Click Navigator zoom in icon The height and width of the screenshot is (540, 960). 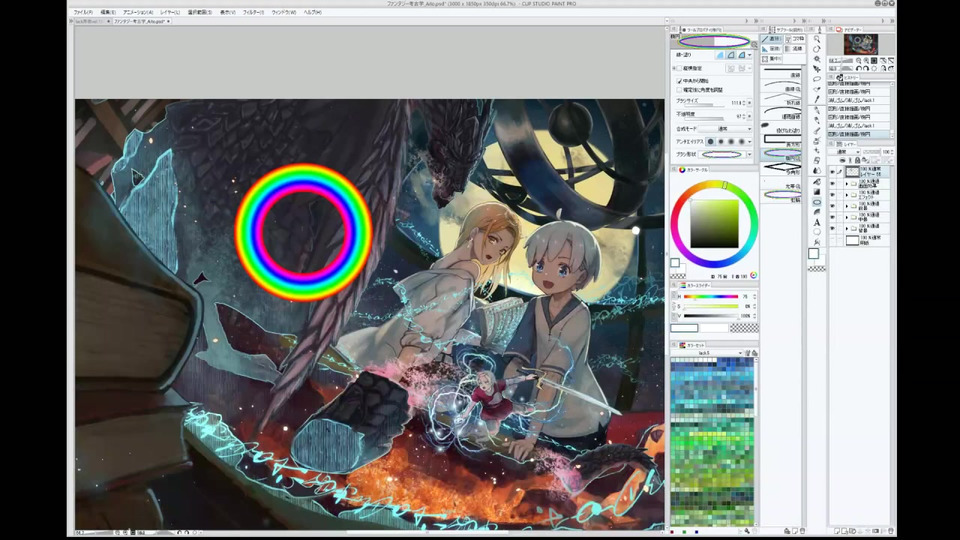click(x=866, y=60)
